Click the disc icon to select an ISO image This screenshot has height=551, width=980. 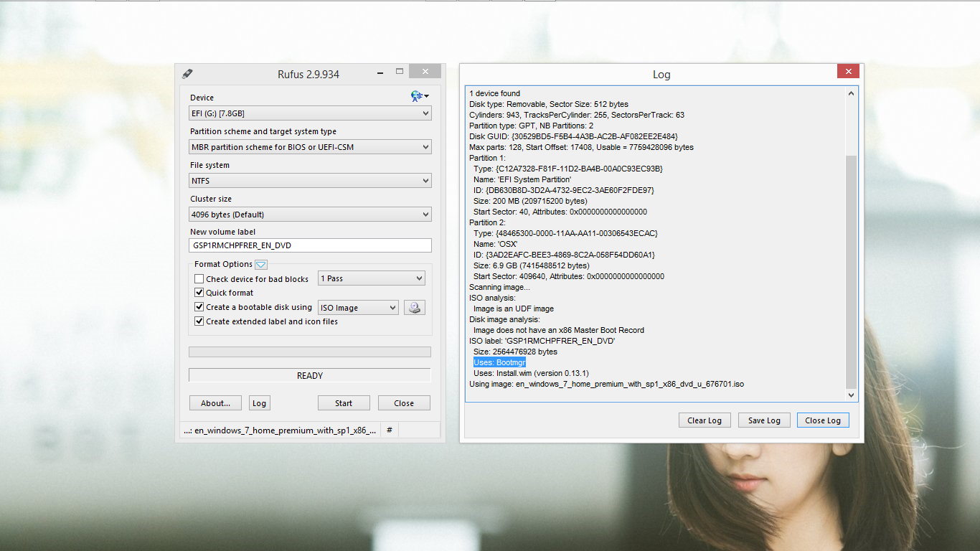pyautogui.click(x=415, y=308)
